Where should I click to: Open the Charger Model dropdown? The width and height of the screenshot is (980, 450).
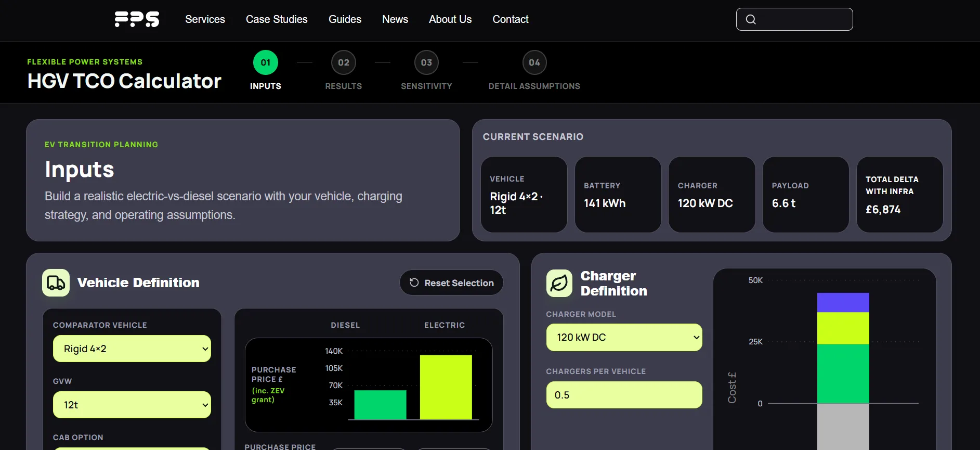point(624,337)
